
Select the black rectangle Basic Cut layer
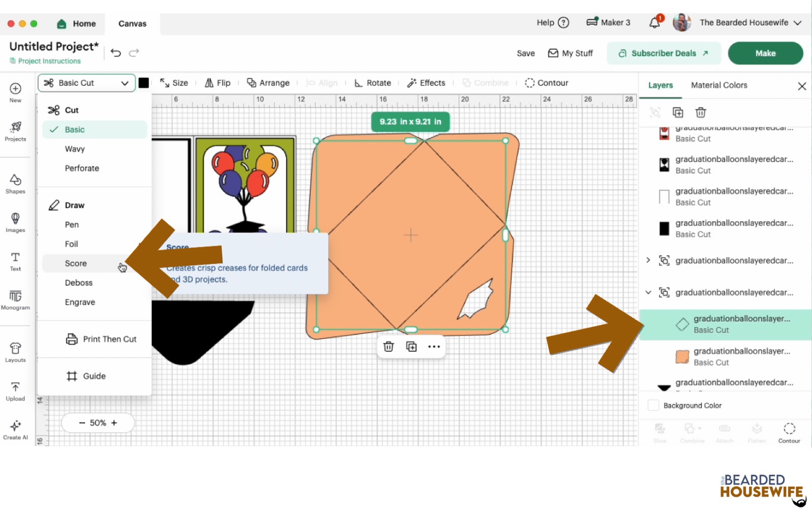(726, 228)
